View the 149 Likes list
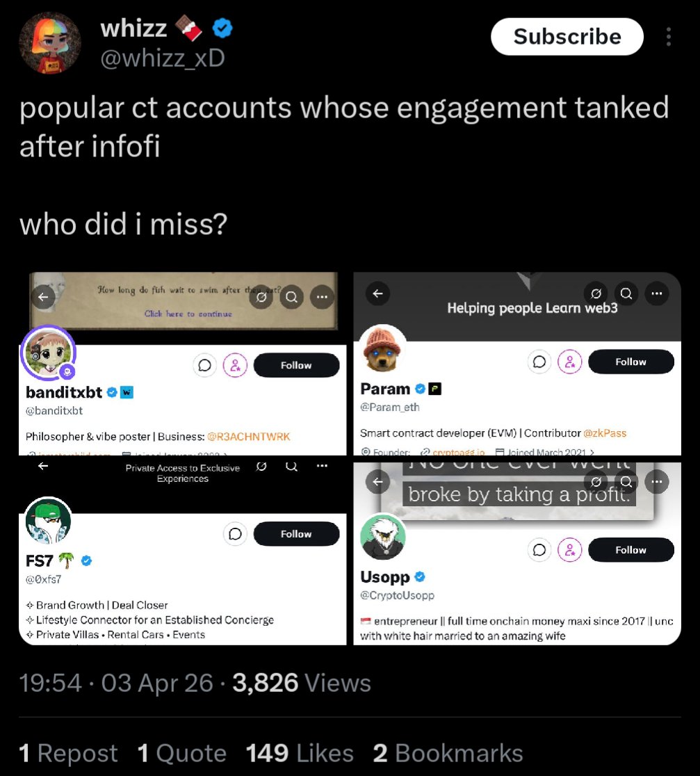 (300, 753)
